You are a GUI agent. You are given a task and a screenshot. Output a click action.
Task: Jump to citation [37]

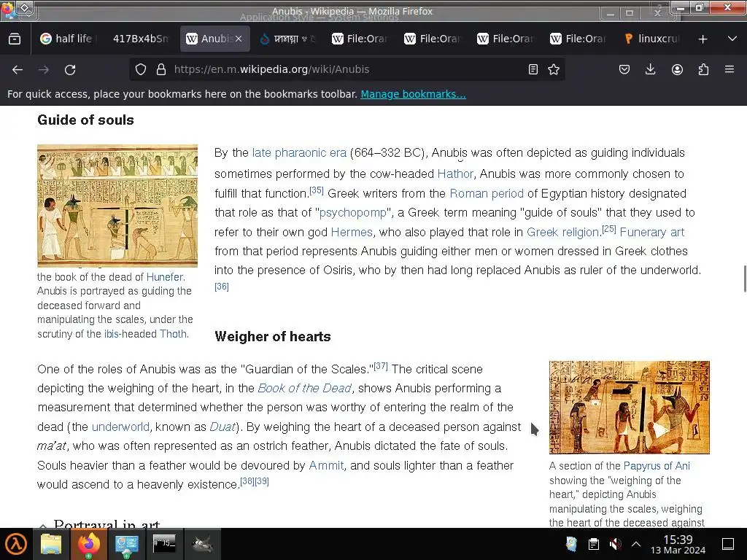381,366
